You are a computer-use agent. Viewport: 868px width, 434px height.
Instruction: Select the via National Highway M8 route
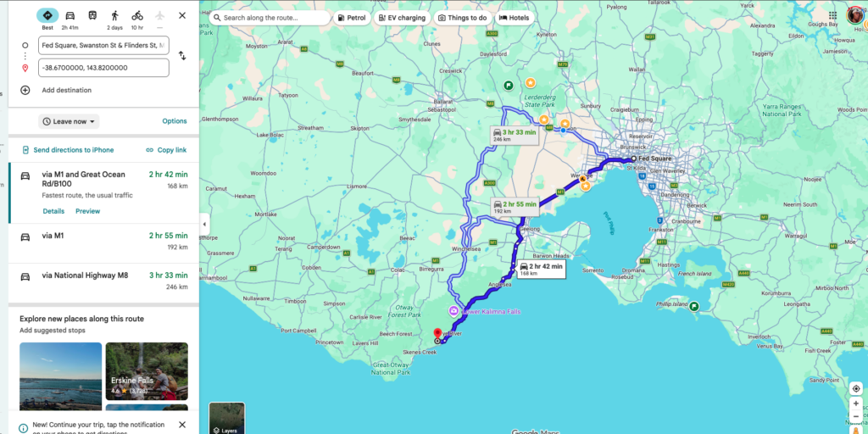103,283
